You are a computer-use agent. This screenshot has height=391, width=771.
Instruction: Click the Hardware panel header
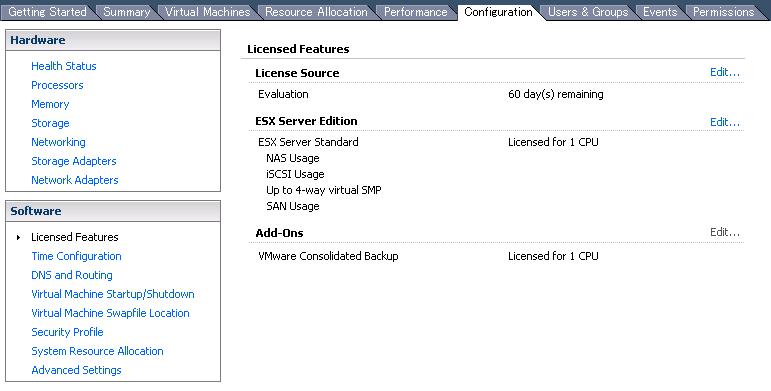click(x=113, y=40)
